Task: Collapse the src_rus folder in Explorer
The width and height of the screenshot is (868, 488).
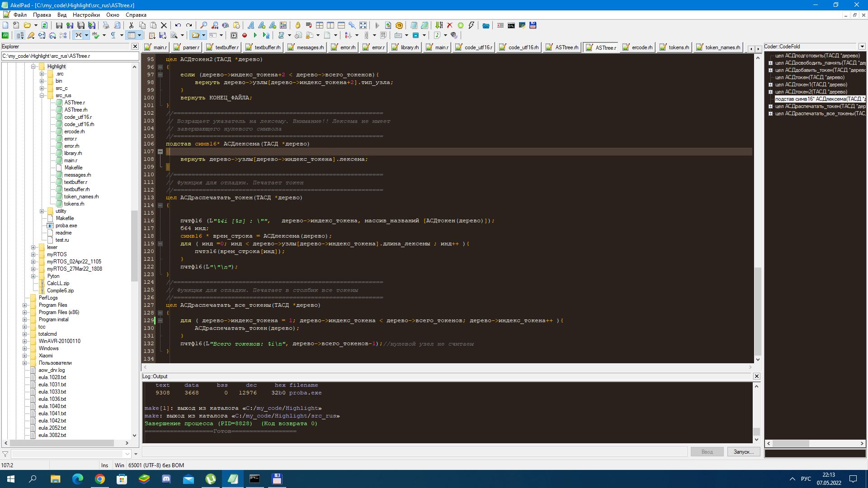Action: tap(42, 95)
